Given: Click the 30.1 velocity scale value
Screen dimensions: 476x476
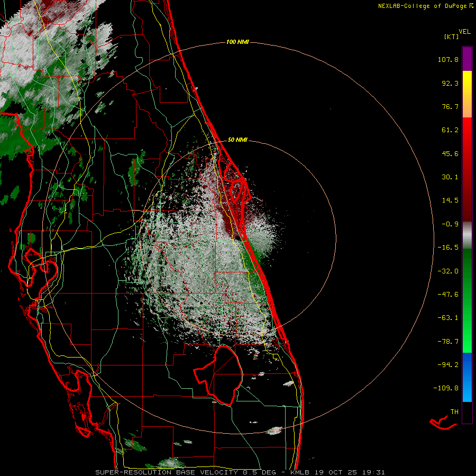Looking at the screenshot, I should click(x=450, y=177).
